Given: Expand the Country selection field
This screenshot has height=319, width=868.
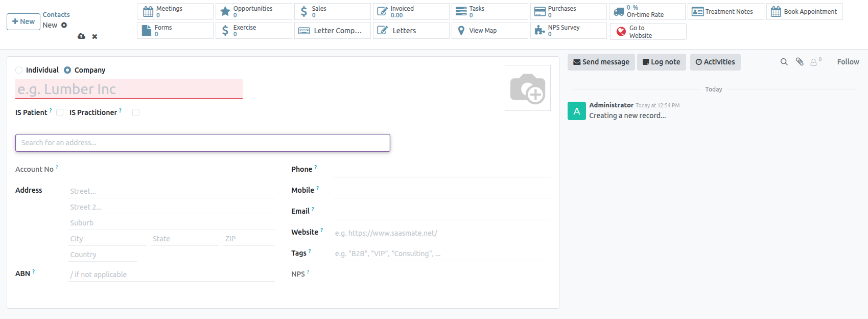Looking at the screenshot, I should [102, 255].
